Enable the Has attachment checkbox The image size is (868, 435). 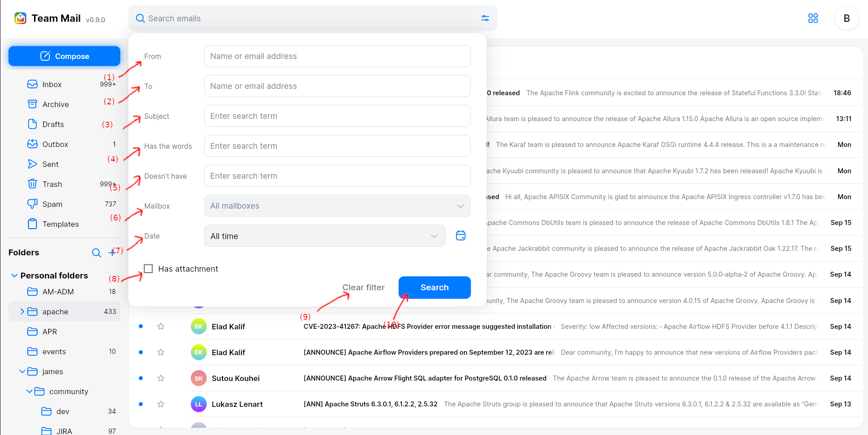148,269
